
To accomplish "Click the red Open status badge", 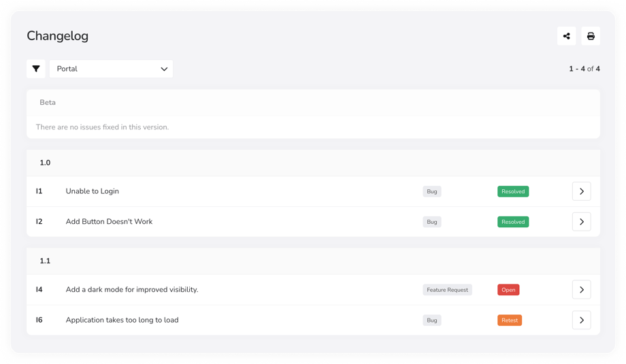I will click(508, 290).
